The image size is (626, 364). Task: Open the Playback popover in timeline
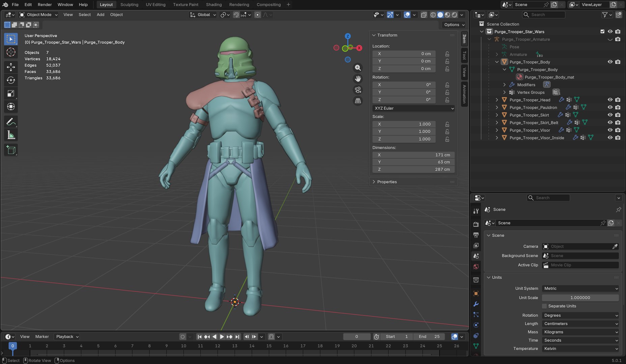point(67,337)
